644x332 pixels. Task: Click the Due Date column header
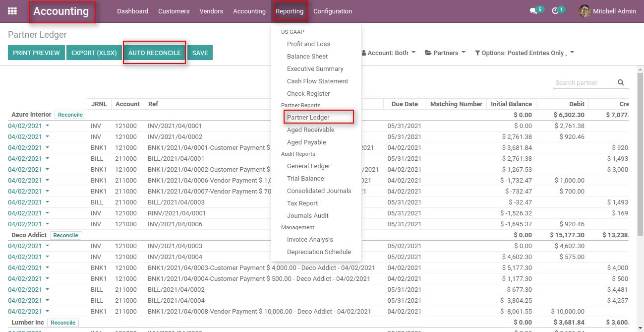click(x=405, y=104)
